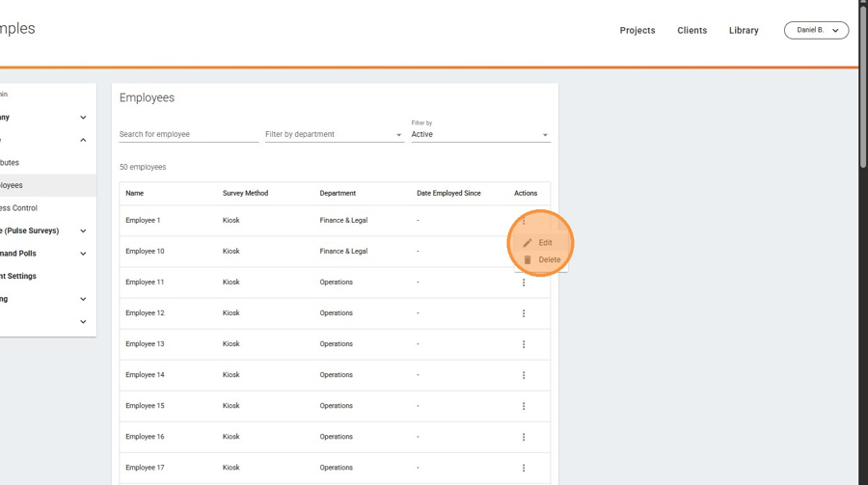Click Kiosk in Employee 14 row
The height and width of the screenshot is (485, 868).
click(231, 375)
